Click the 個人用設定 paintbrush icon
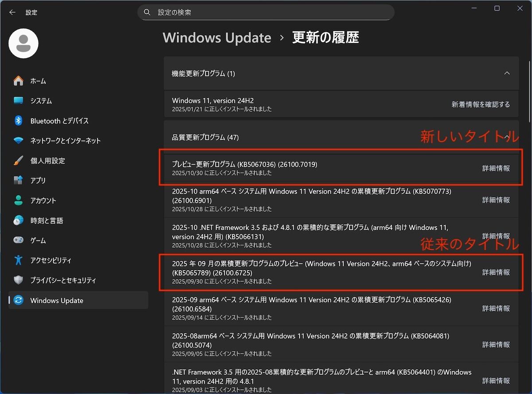The image size is (532, 394). 18,160
